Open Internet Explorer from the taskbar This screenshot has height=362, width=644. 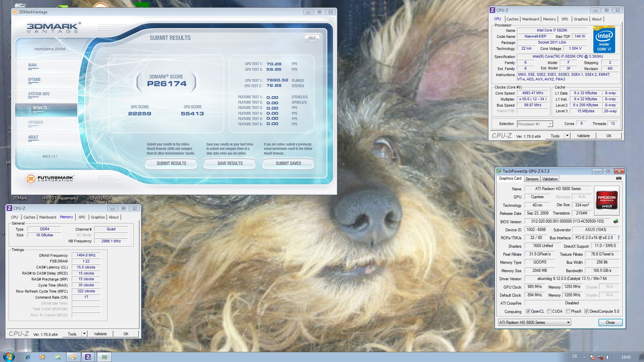28,357
